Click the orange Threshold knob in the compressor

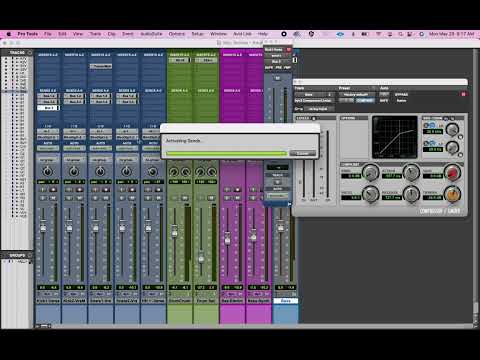tap(452, 194)
